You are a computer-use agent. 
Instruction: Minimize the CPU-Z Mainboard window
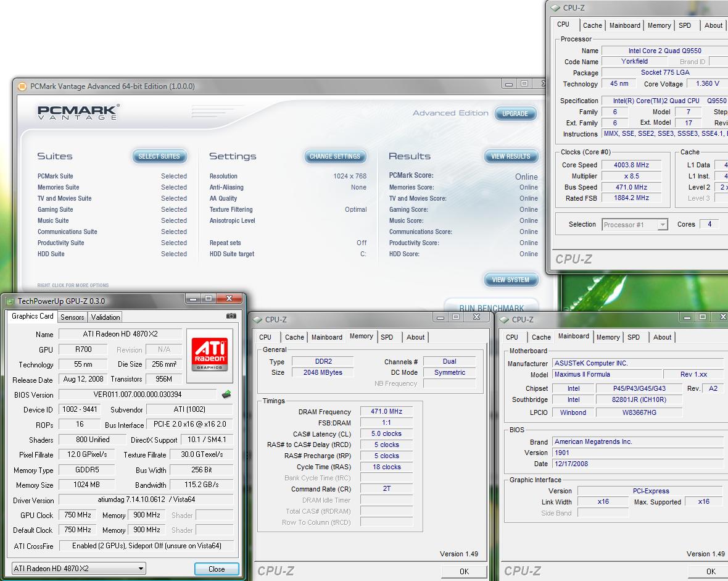click(687, 317)
